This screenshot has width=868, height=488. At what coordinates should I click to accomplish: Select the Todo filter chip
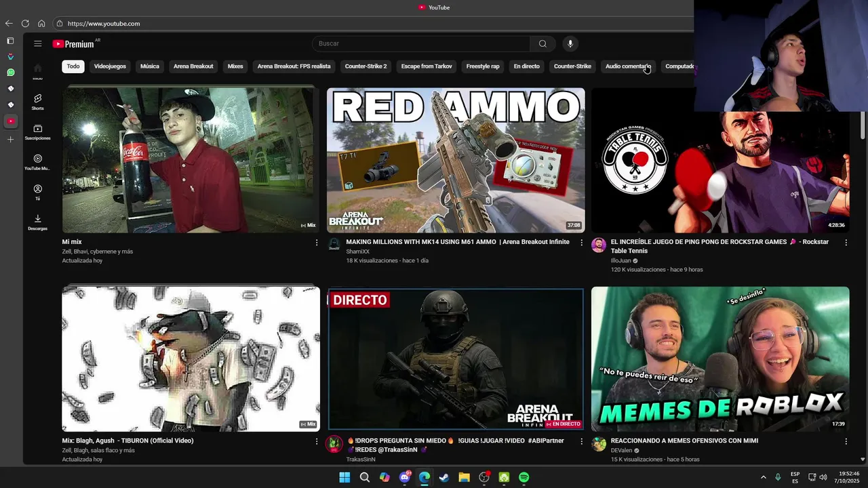73,66
